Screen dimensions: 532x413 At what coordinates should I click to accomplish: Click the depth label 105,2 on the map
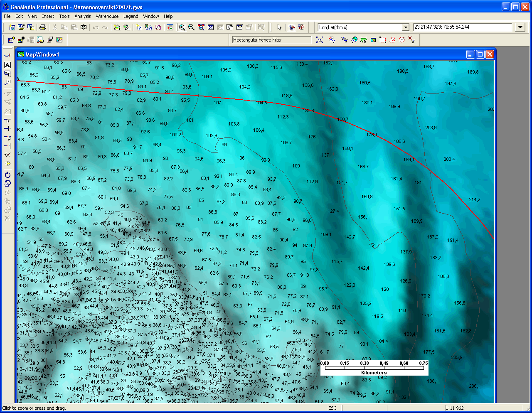click(226, 70)
